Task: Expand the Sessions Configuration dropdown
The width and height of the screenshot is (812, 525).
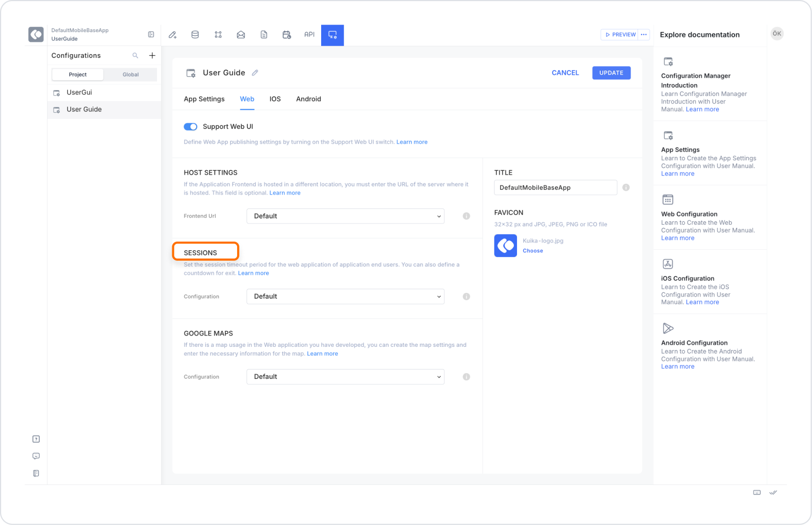Action: pos(345,296)
